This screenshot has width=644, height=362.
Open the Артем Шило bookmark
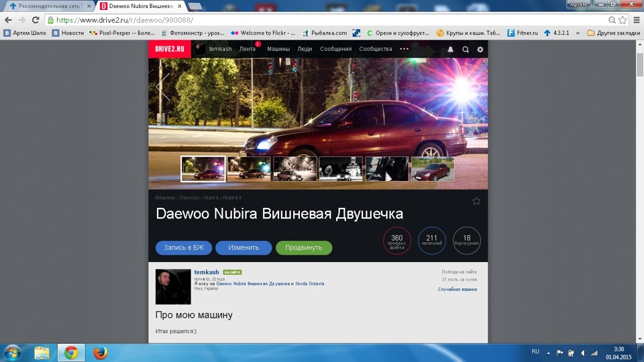pos(25,33)
